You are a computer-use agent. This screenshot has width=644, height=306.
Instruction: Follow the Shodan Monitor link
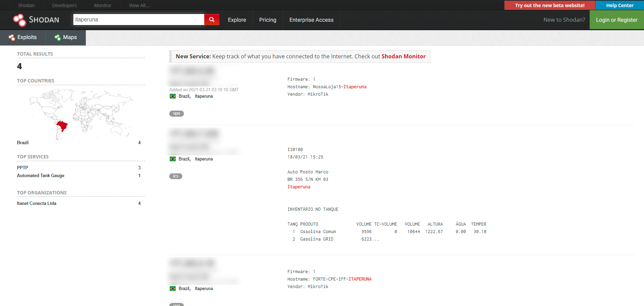click(403, 56)
